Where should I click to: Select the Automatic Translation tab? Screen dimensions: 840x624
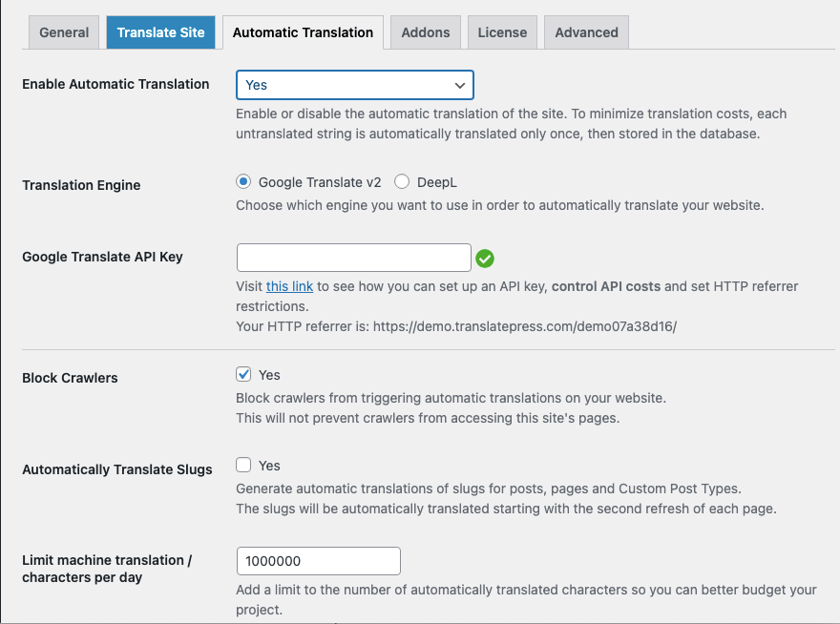click(303, 32)
